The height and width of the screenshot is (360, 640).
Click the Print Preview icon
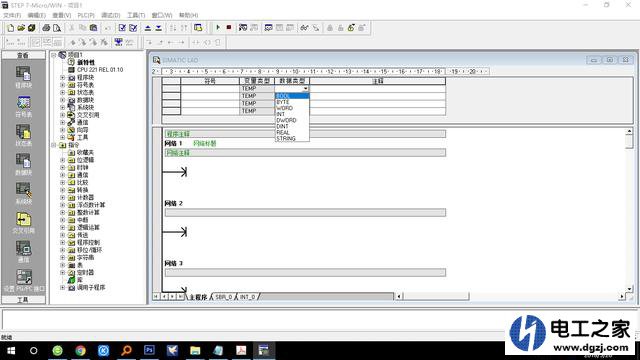[57, 28]
